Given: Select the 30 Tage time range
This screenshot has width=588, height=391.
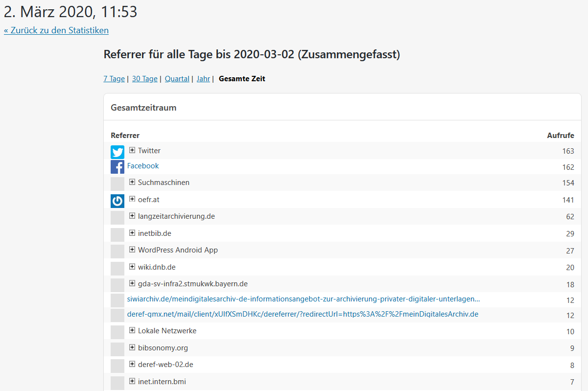Looking at the screenshot, I should tap(144, 79).
